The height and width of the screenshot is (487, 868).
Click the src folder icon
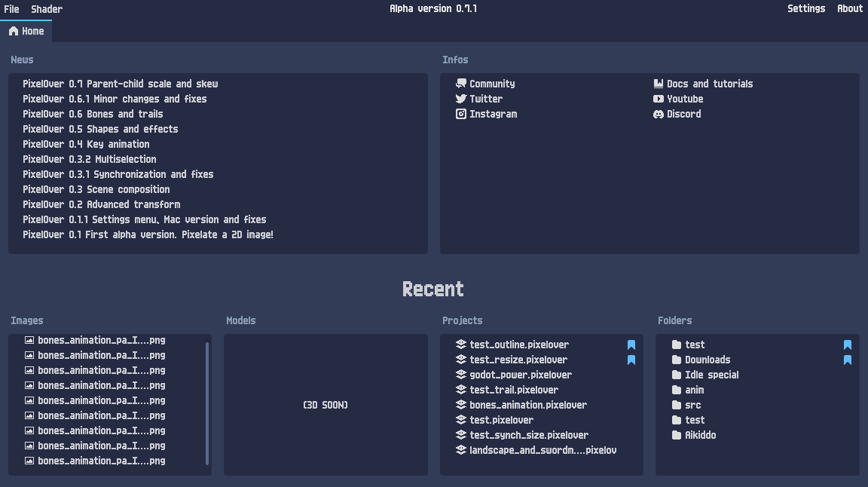677,405
